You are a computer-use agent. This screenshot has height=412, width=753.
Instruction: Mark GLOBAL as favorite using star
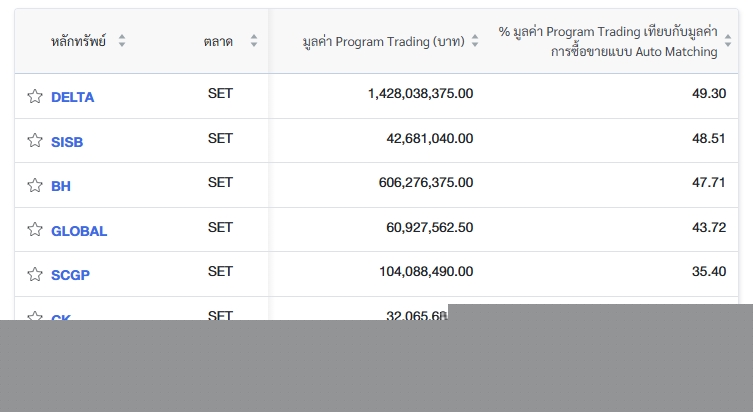click(35, 230)
